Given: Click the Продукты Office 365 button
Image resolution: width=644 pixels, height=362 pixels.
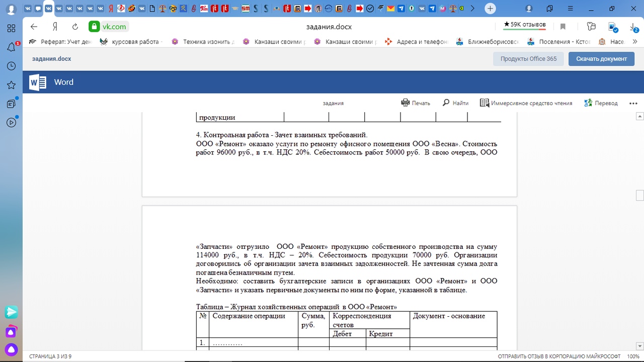Looking at the screenshot, I should click(528, 59).
